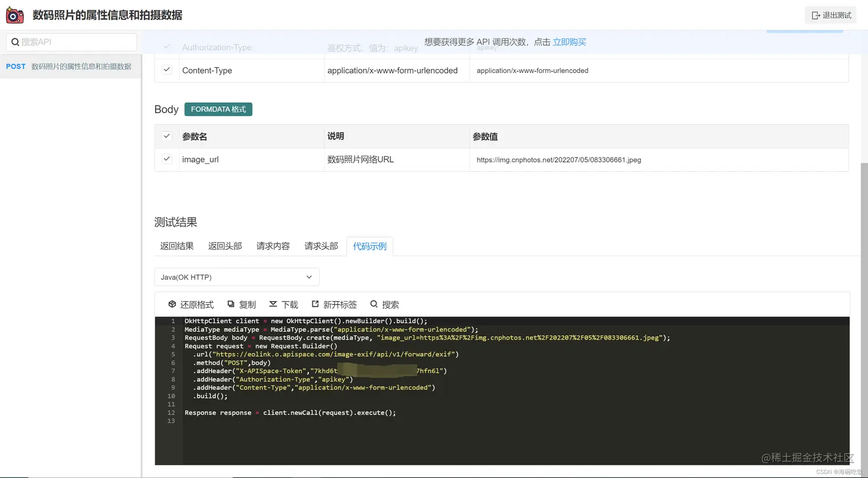Click the 数码照片网络URL description cell
The height and width of the screenshot is (478, 868).
(397, 160)
